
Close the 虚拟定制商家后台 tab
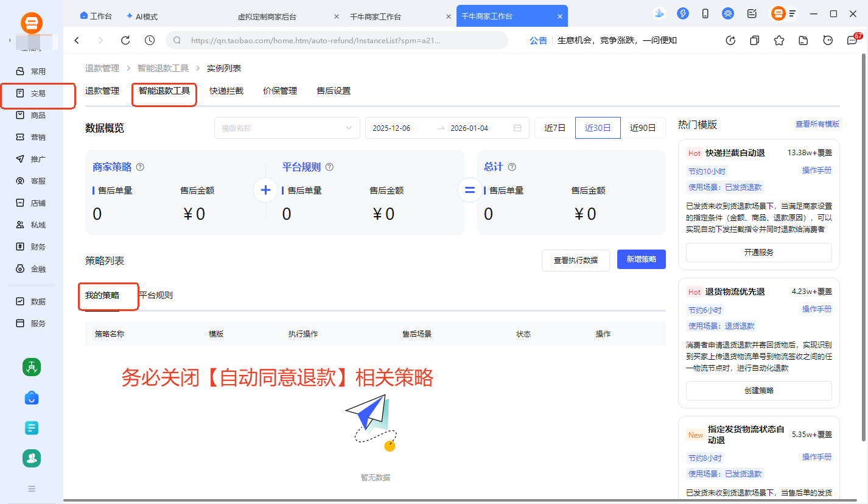337,17
